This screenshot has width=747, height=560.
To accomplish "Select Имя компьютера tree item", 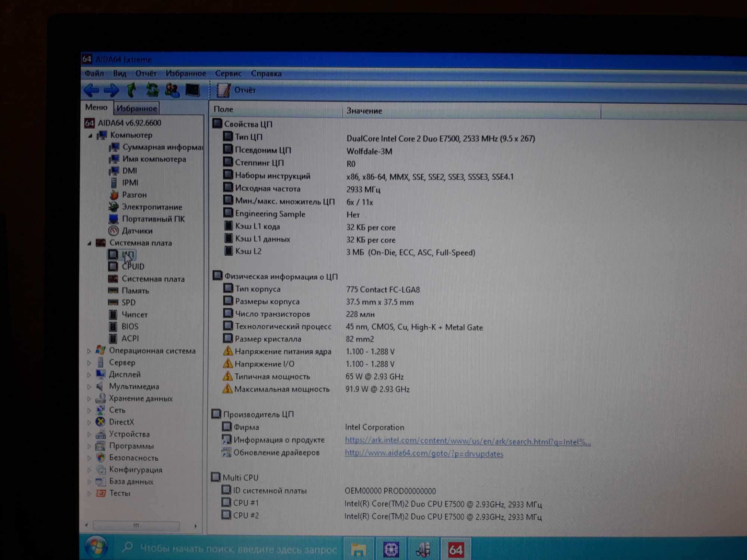I will [148, 159].
